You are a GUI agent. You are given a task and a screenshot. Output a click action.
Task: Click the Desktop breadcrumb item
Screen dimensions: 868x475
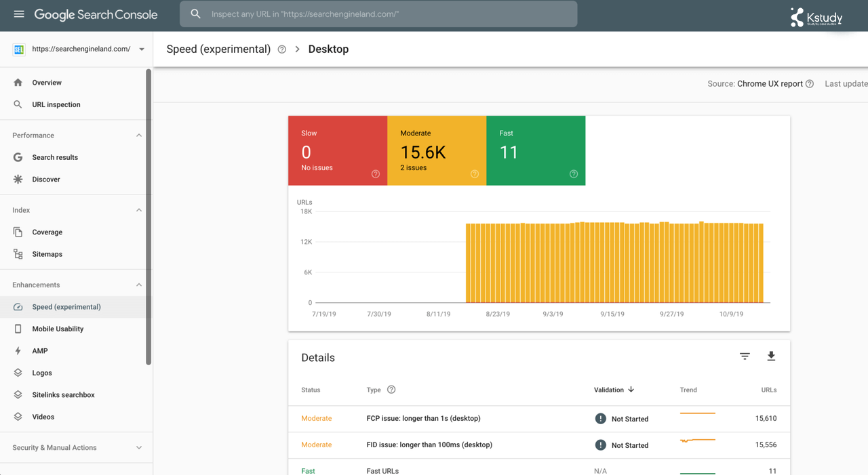329,49
